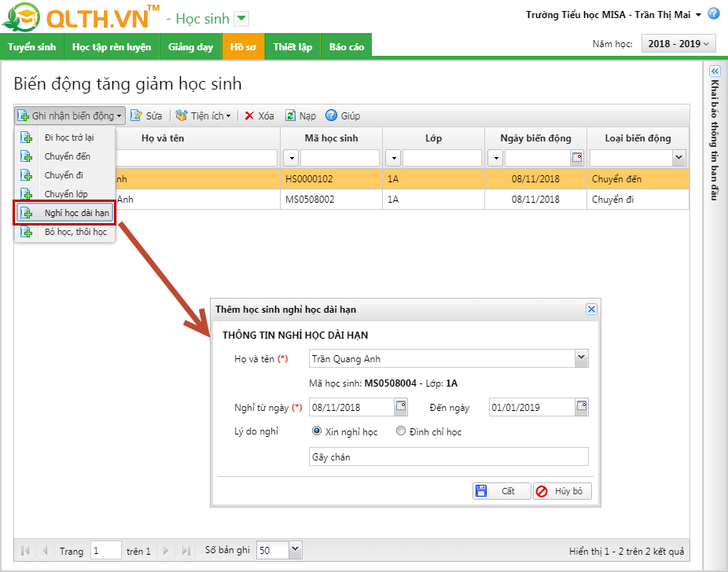Image resolution: width=728 pixels, height=572 pixels.
Task: Switch to the Giảng dạy tab
Action: click(x=190, y=47)
